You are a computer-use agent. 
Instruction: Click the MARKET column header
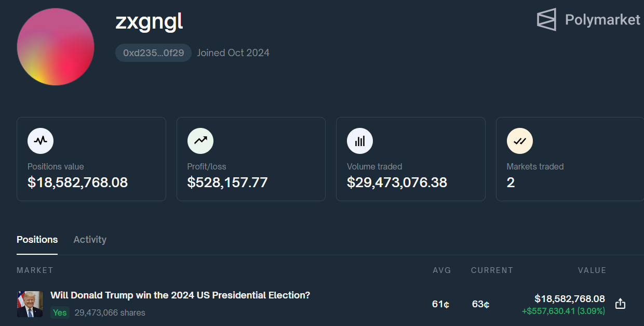click(x=35, y=270)
